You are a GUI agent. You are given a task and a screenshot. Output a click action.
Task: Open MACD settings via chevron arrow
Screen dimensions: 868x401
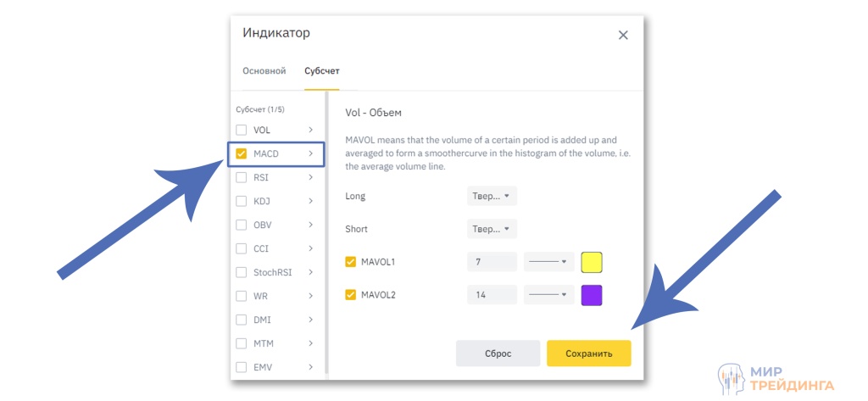click(x=311, y=154)
